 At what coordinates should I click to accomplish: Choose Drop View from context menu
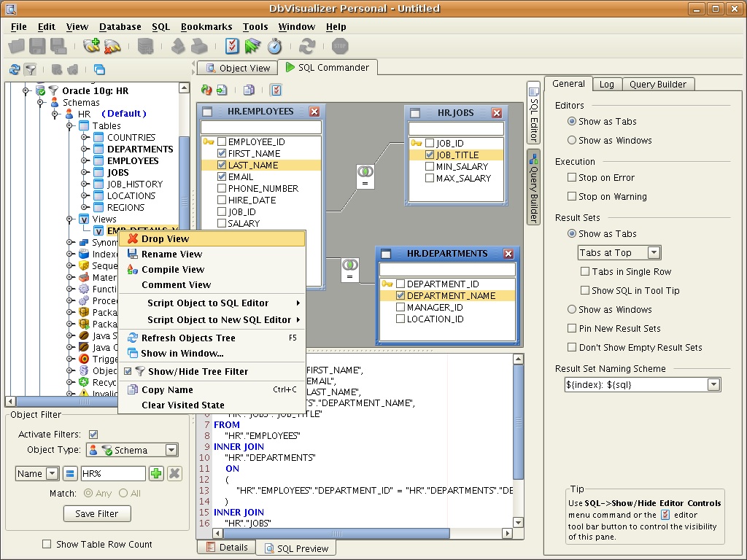click(x=165, y=238)
